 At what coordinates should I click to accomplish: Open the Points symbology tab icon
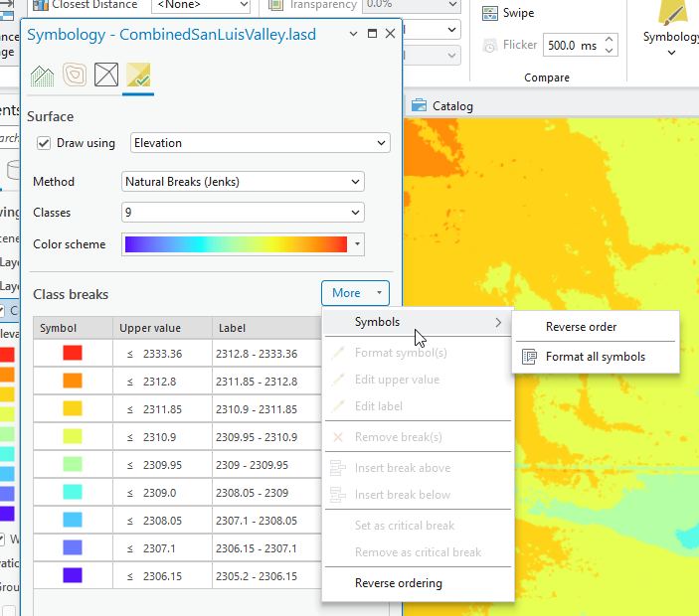(43, 76)
